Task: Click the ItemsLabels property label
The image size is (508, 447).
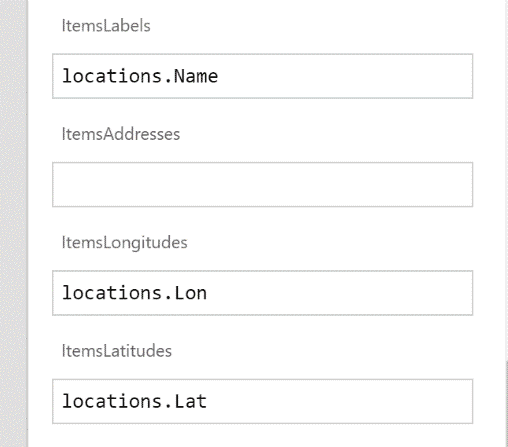Action: [x=106, y=26]
